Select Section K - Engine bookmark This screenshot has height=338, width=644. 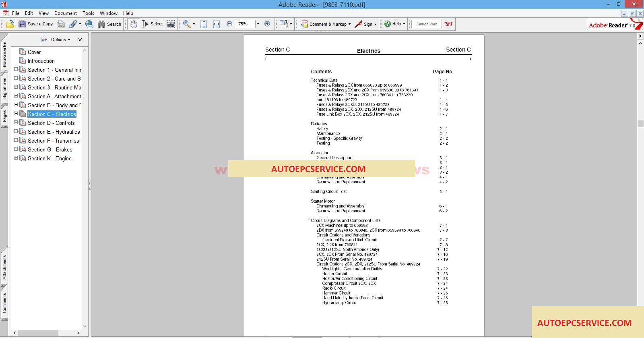50,158
